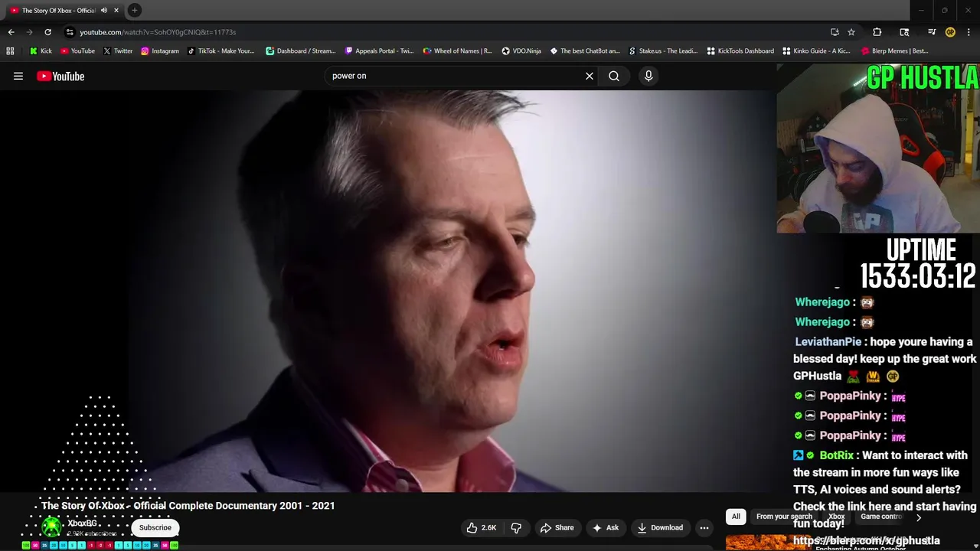The height and width of the screenshot is (551, 980).
Task: Open the Dashboard / Stream bookmark
Action: [301, 51]
